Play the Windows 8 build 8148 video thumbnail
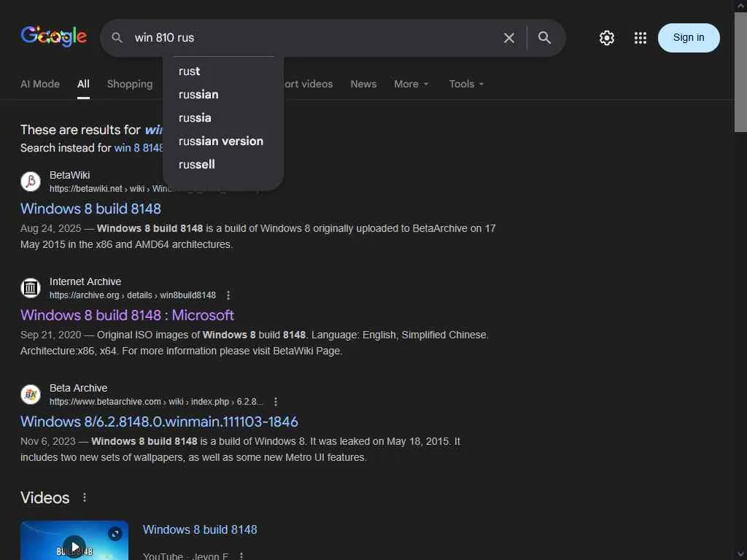This screenshot has width=747, height=560. 74,541
